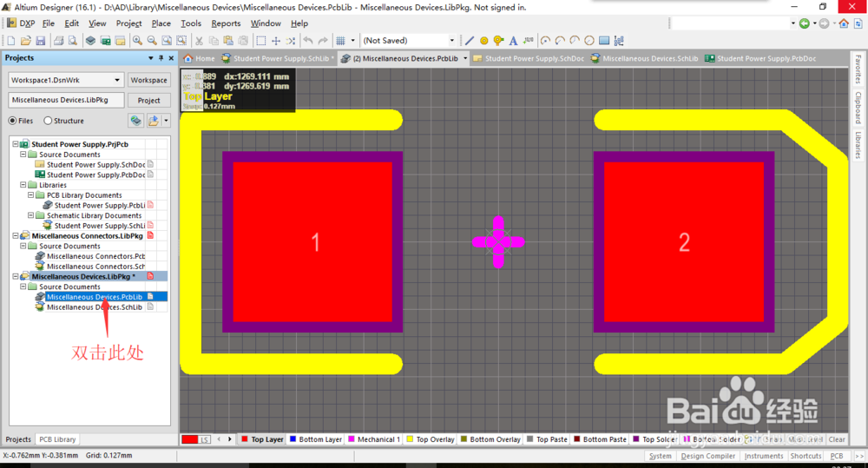Collapse Student Power Supply.PrjPcb project node
The image size is (868, 468).
click(16, 144)
